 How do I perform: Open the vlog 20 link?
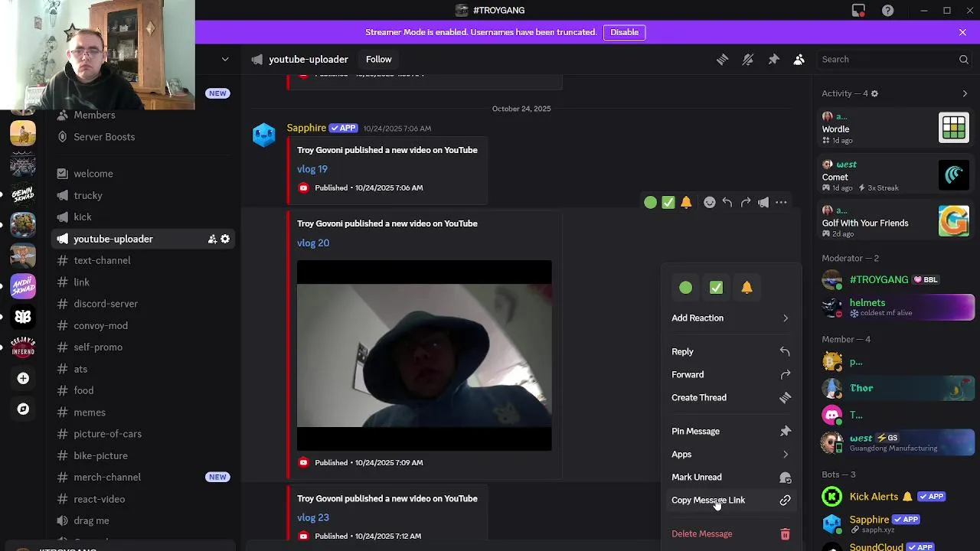pyautogui.click(x=313, y=243)
